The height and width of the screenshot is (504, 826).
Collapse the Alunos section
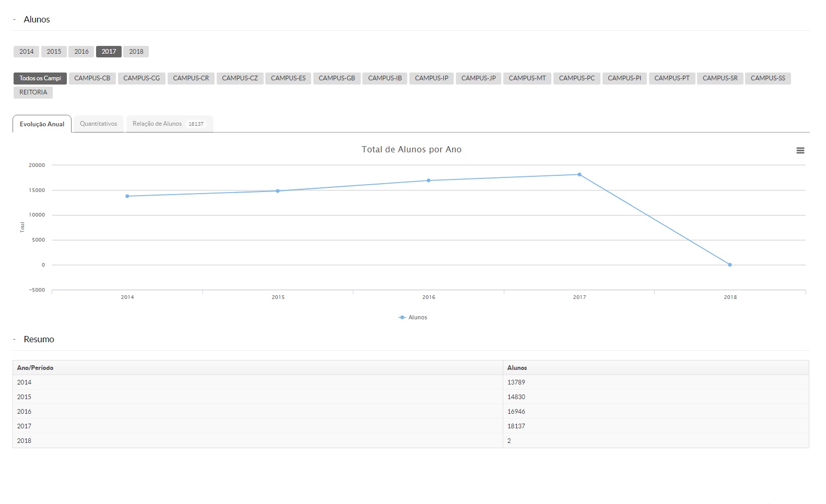click(x=15, y=19)
